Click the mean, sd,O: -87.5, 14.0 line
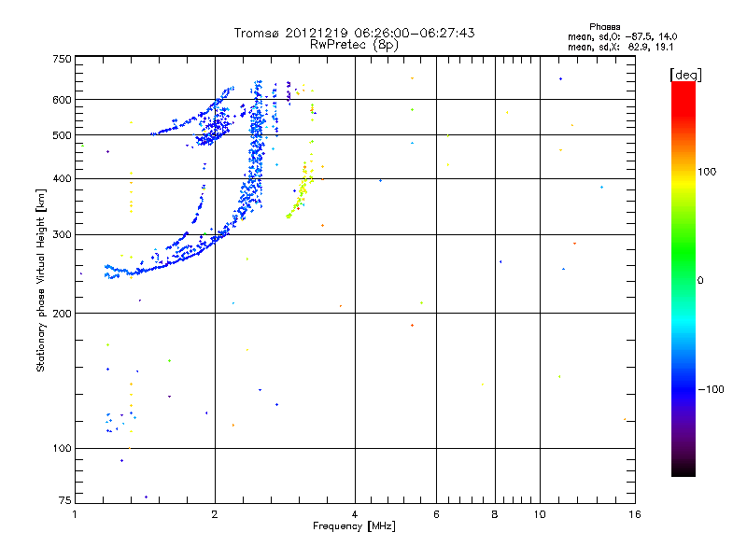 (x=622, y=36)
